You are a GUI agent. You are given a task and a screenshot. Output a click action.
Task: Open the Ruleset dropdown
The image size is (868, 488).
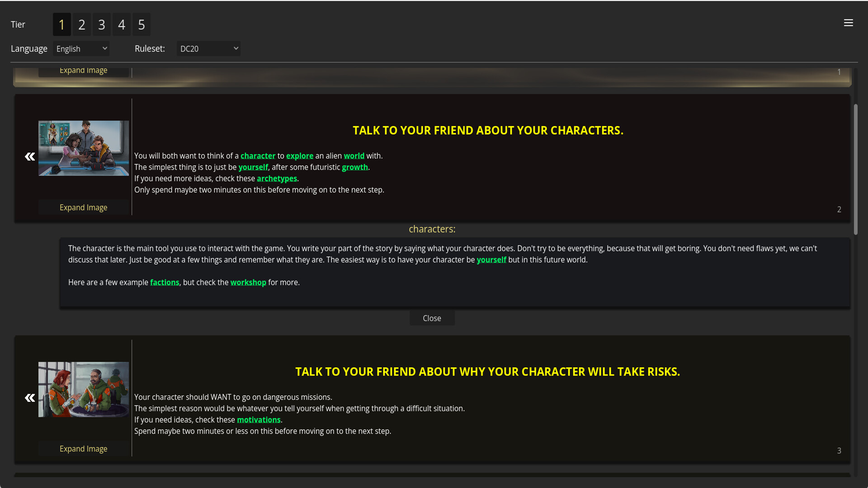click(x=208, y=48)
